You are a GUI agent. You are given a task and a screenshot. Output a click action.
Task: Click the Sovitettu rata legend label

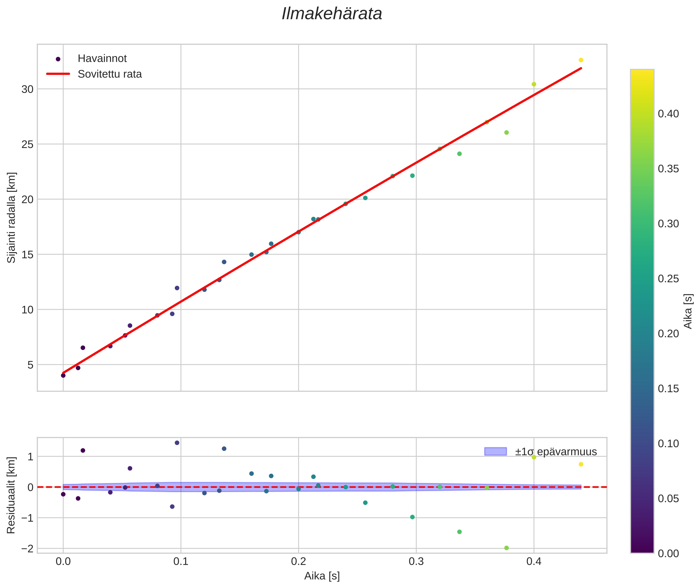tap(110, 74)
